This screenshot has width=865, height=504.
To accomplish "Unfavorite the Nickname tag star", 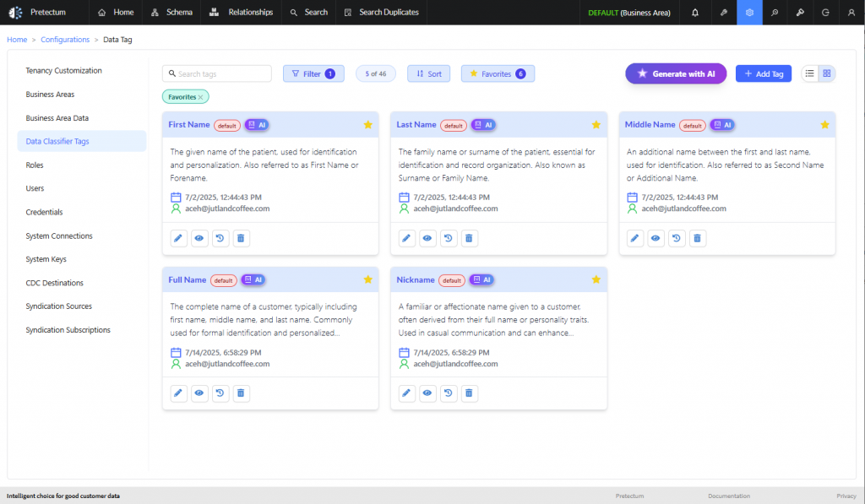I will pos(596,279).
